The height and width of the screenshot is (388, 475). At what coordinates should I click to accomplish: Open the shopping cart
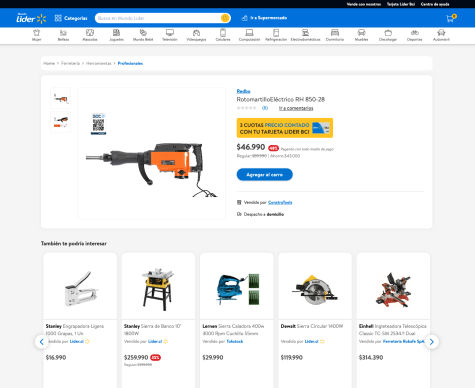[x=451, y=18]
